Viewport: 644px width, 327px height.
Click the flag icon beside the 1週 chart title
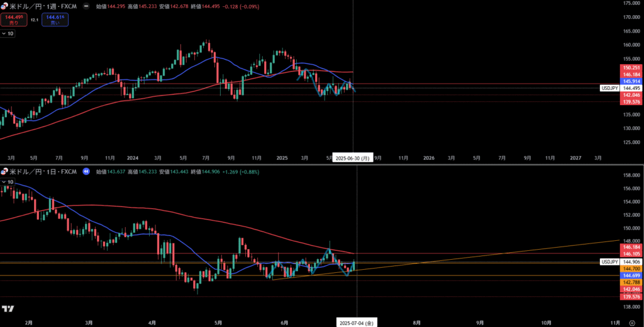pyautogui.click(x=4, y=7)
